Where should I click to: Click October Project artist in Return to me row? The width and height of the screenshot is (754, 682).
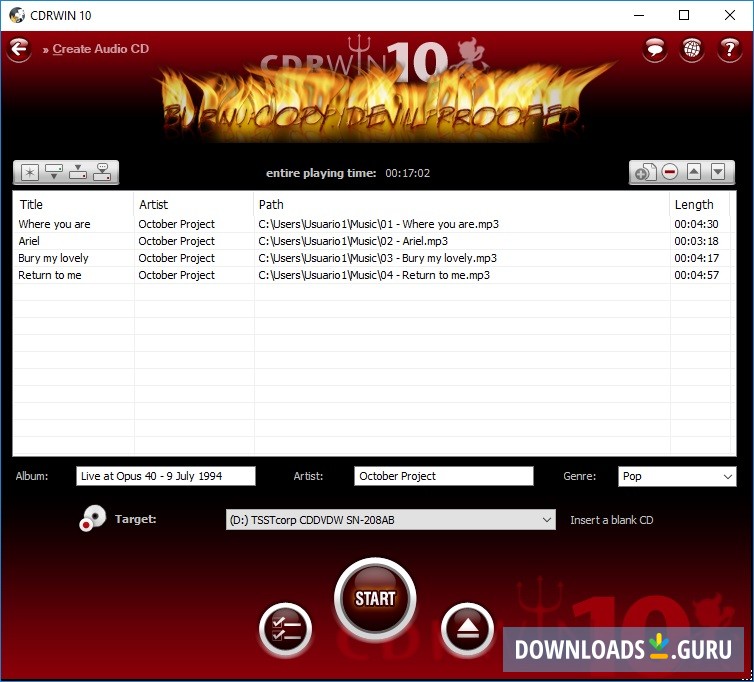point(176,275)
